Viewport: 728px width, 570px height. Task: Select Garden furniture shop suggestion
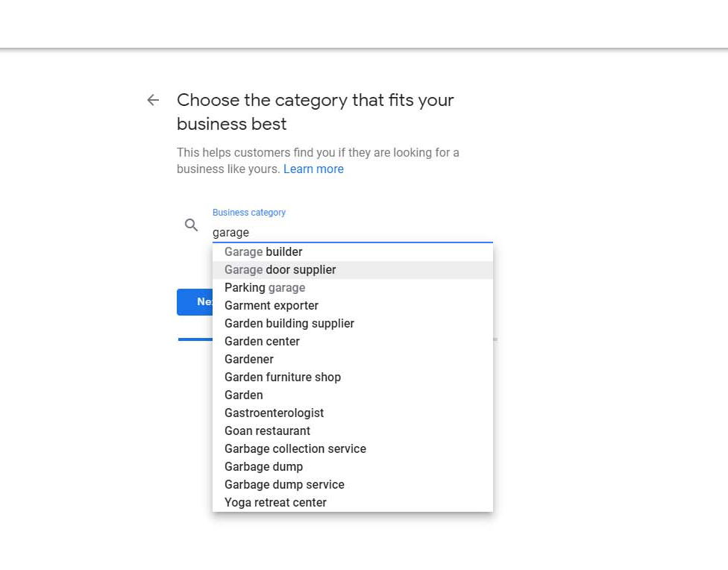pyautogui.click(x=283, y=377)
